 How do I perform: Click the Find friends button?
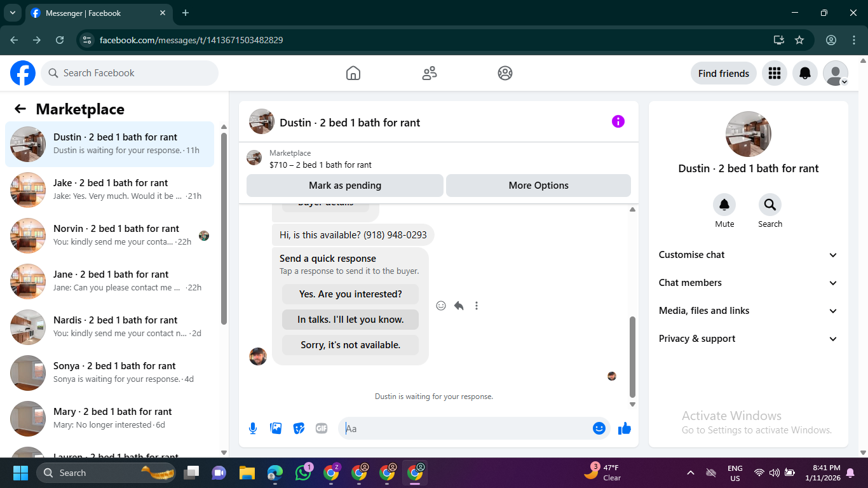[724, 73]
